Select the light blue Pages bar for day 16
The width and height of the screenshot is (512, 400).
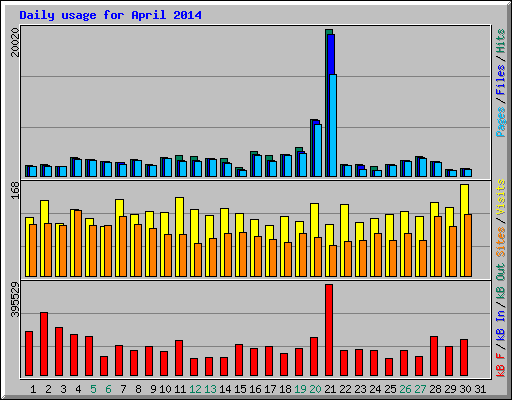click(x=258, y=166)
